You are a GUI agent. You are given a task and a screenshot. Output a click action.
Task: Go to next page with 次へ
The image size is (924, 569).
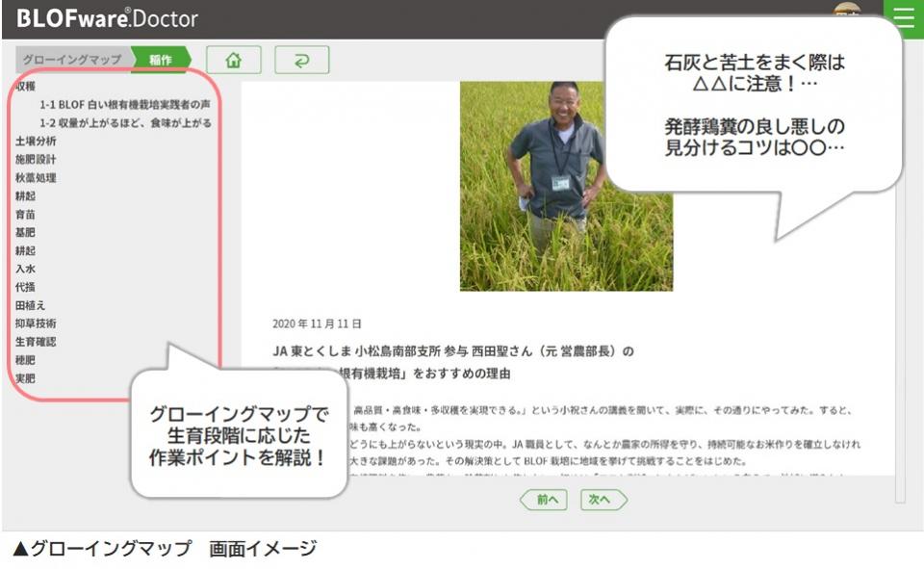[x=603, y=501]
